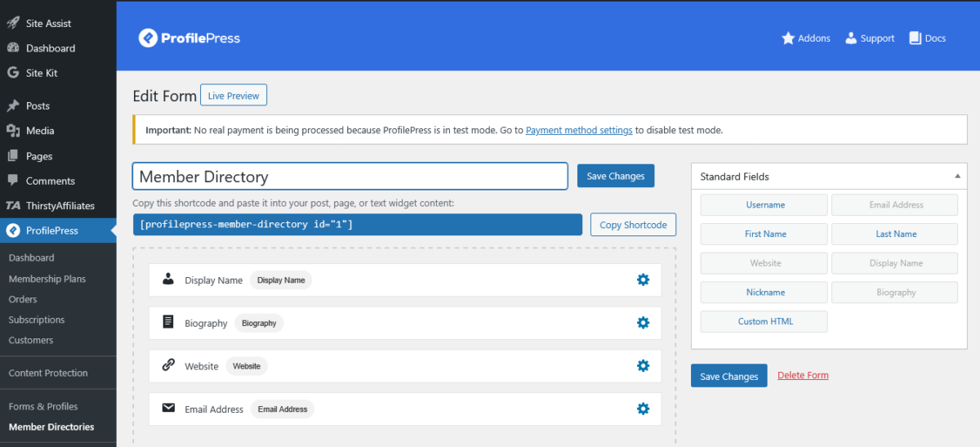Click the link icon on Website row
Viewport: 980px width, 447px height.
click(168, 365)
